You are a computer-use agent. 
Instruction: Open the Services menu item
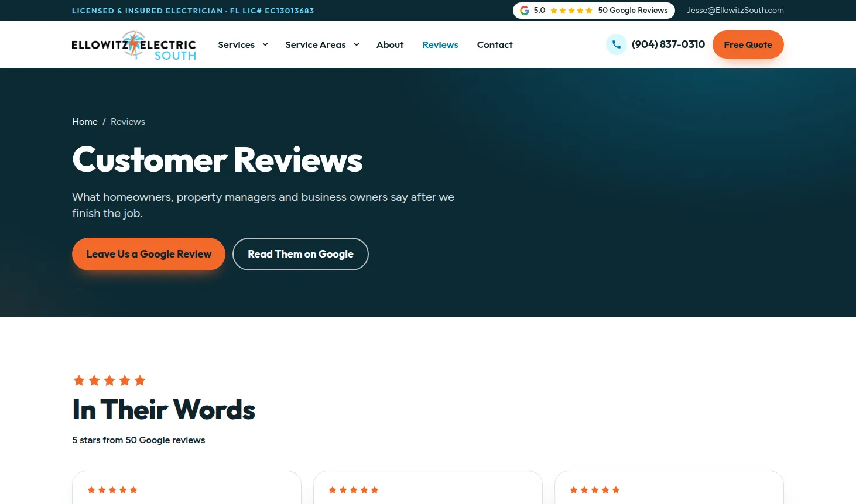point(236,44)
